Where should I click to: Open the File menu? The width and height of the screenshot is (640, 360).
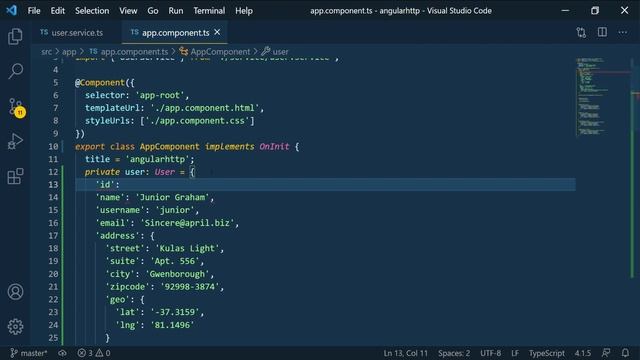[x=34, y=11]
